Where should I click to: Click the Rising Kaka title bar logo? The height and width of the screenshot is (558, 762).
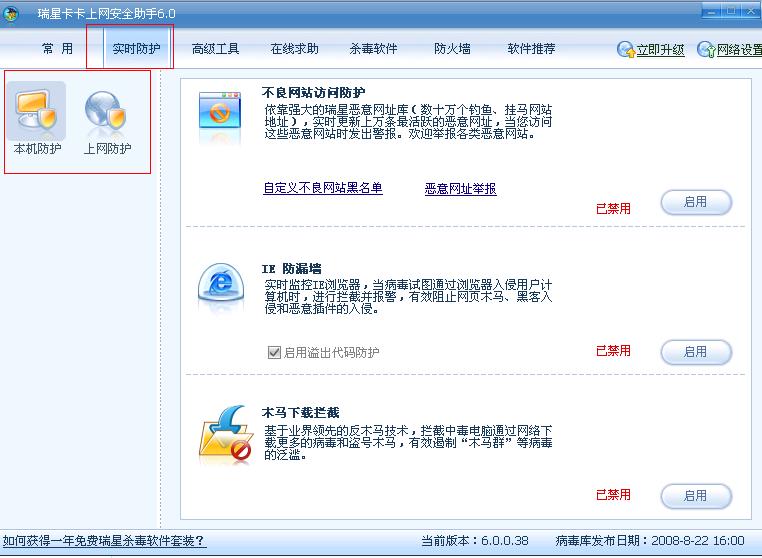(x=10, y=13)
